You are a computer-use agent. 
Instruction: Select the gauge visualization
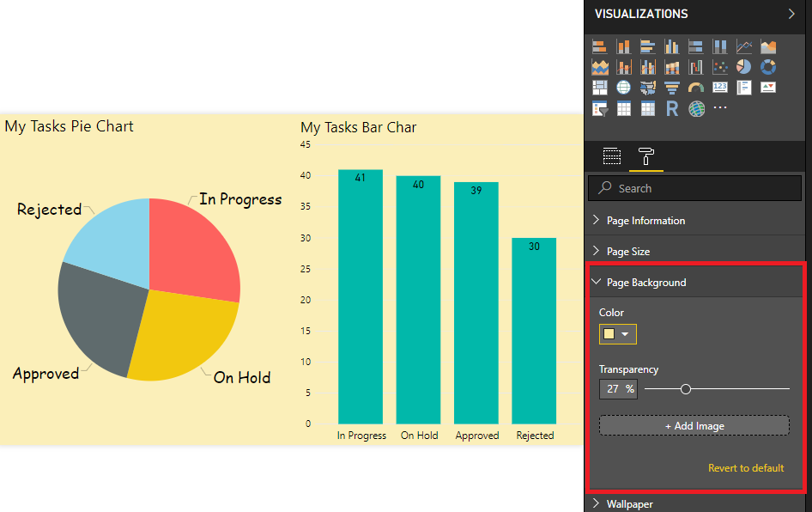click(695, 87)
